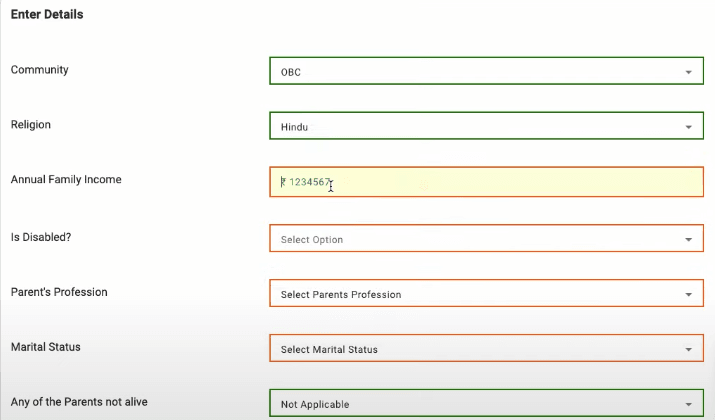Click the arrow icon in the Not Applicable field
Image resolution: width=715 pixels, height=420 pixels.
point(688,405)
